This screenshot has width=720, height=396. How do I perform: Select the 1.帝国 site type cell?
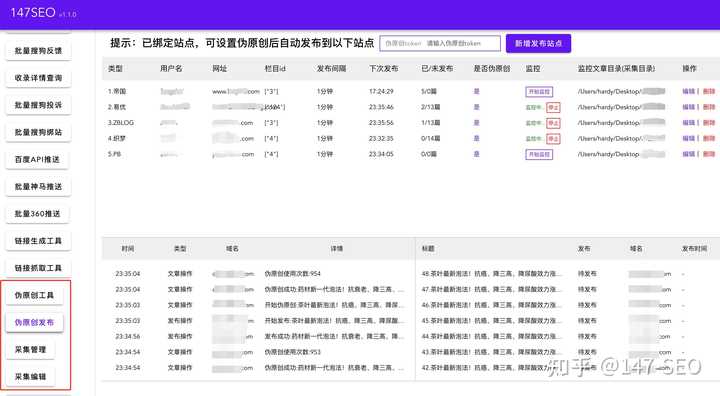(117, 91)
